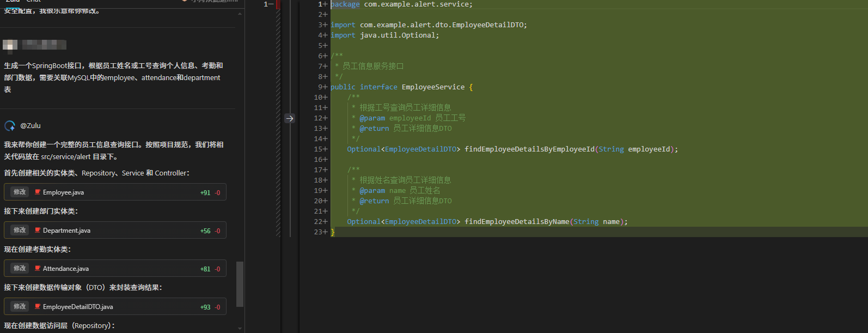Click line number 9+ in gutter
This screenshot has height=333, width=868.
point(323,87)
